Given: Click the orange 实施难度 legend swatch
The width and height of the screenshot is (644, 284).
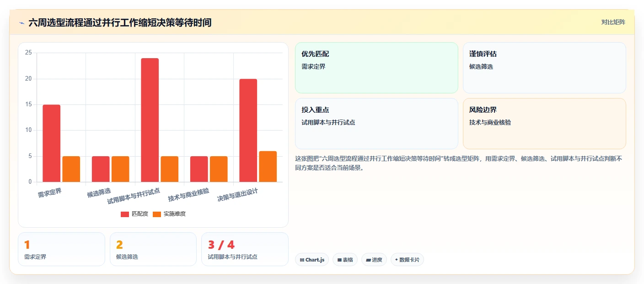Looking at the screenshot, I should click(x=156, y=214).
